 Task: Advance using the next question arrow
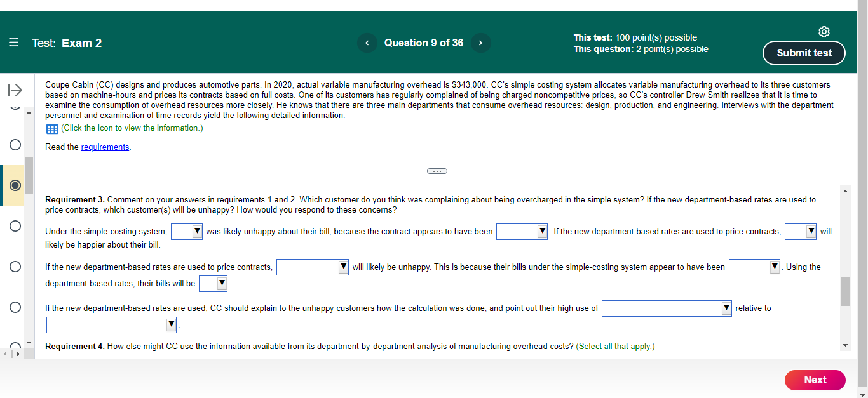[481, 43]
